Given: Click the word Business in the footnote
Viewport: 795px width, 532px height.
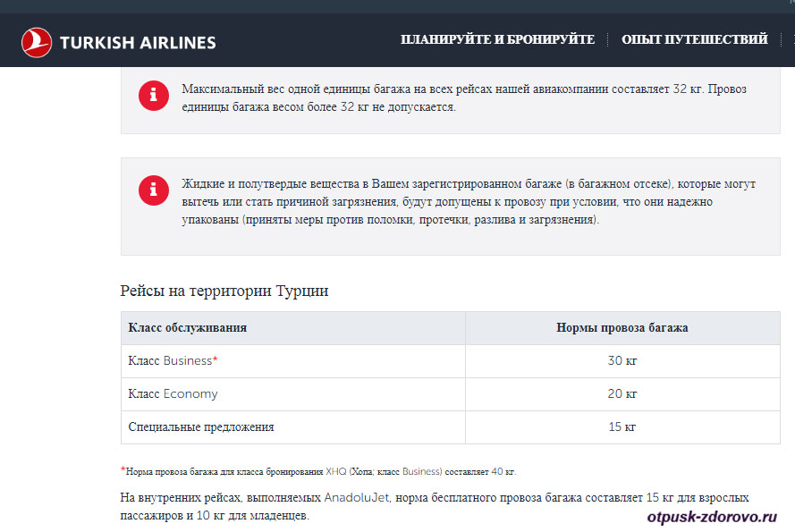Looking at the screenshot, I should (x=422, y=471).
